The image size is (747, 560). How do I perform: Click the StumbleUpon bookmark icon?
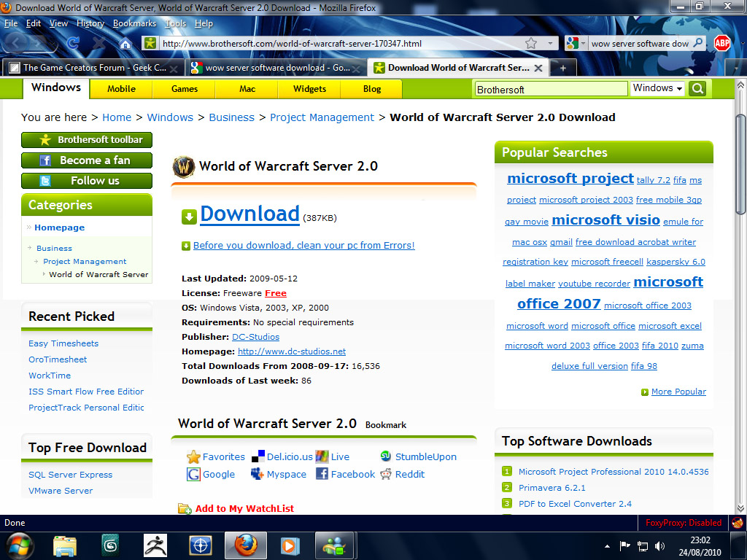tap(386, 456)
